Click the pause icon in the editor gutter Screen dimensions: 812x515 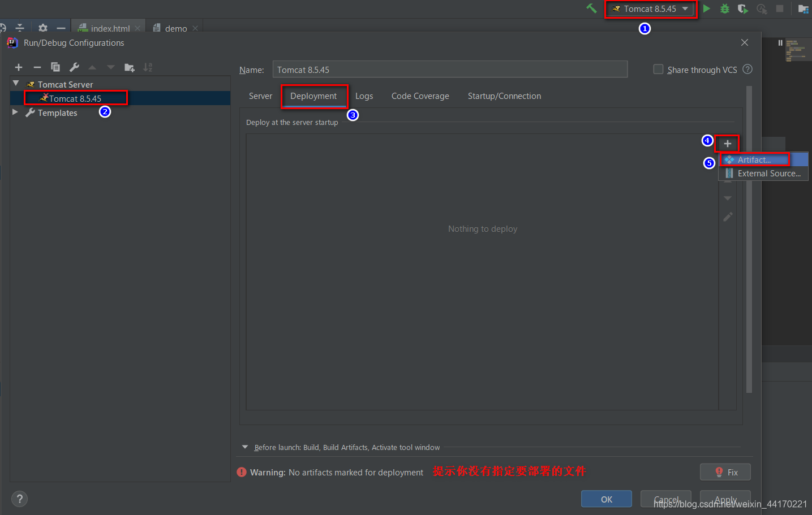pos(780,43)
